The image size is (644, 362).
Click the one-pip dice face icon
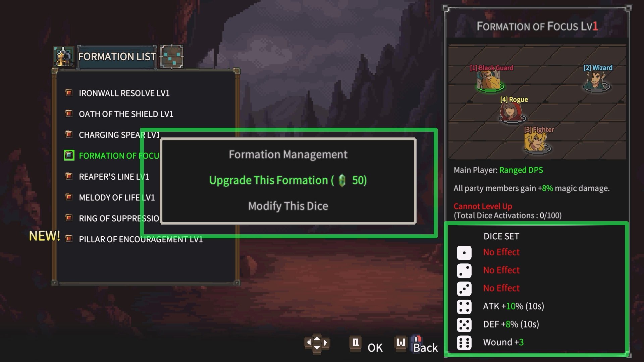tap(464, 253)
